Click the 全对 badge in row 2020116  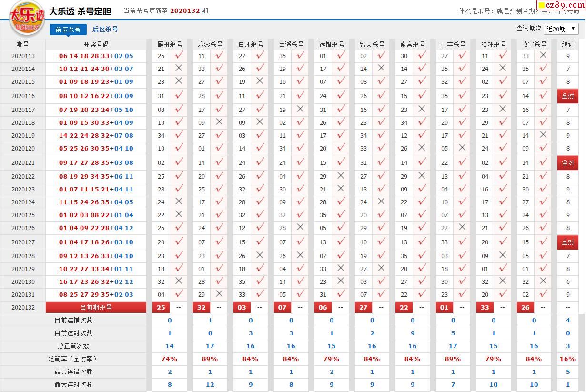568,96
